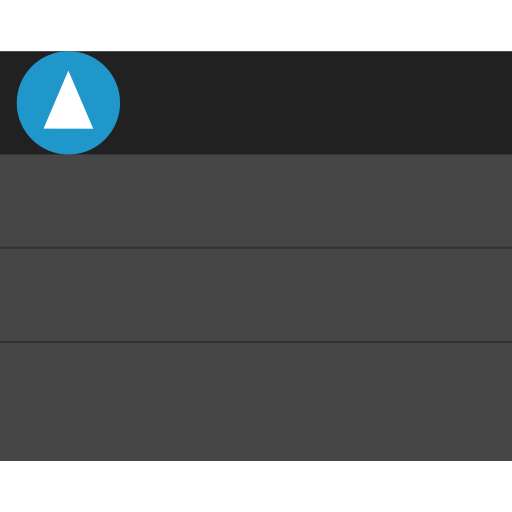Click the white area above the dark header
The width and height of the screenshot is (512, 512).
coord(256,25)
